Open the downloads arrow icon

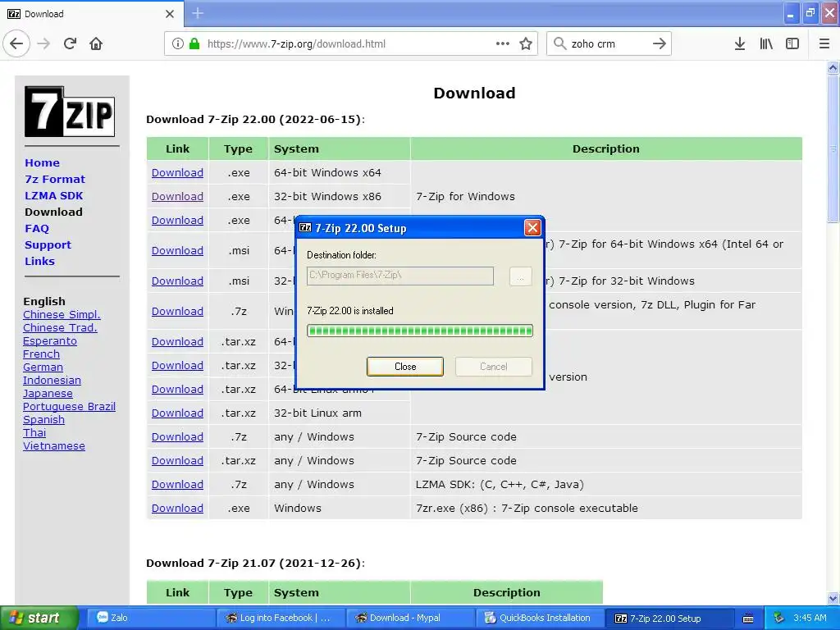coord(740,43)
